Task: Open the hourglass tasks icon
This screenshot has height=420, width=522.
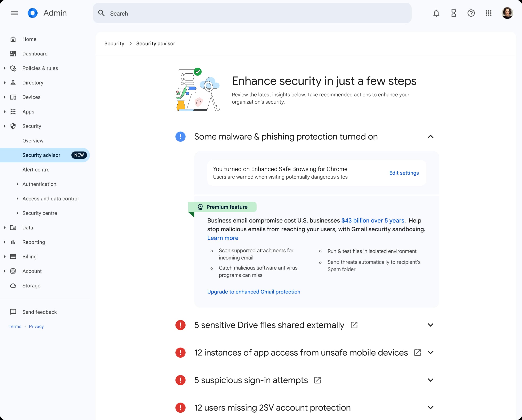Action: click(x=453, y=13)
